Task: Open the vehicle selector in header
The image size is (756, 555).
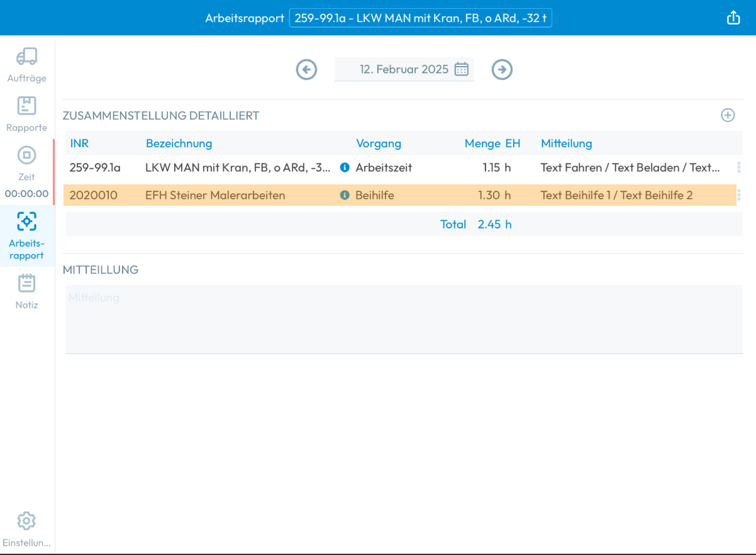Action: (420, 18)
